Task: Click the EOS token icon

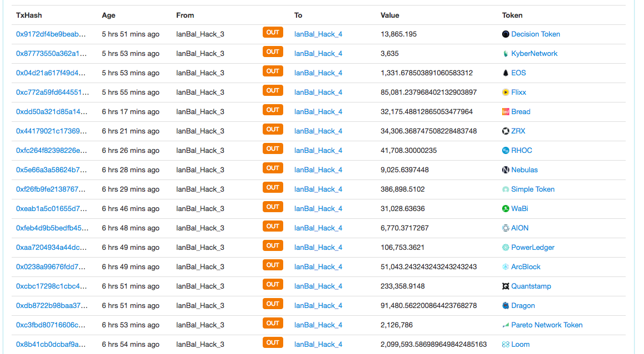Action: [505, 73]
